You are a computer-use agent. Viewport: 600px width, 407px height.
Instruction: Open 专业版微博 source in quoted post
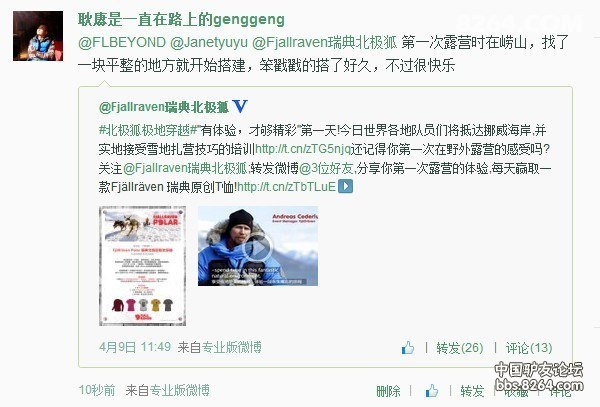coord(232,347)
